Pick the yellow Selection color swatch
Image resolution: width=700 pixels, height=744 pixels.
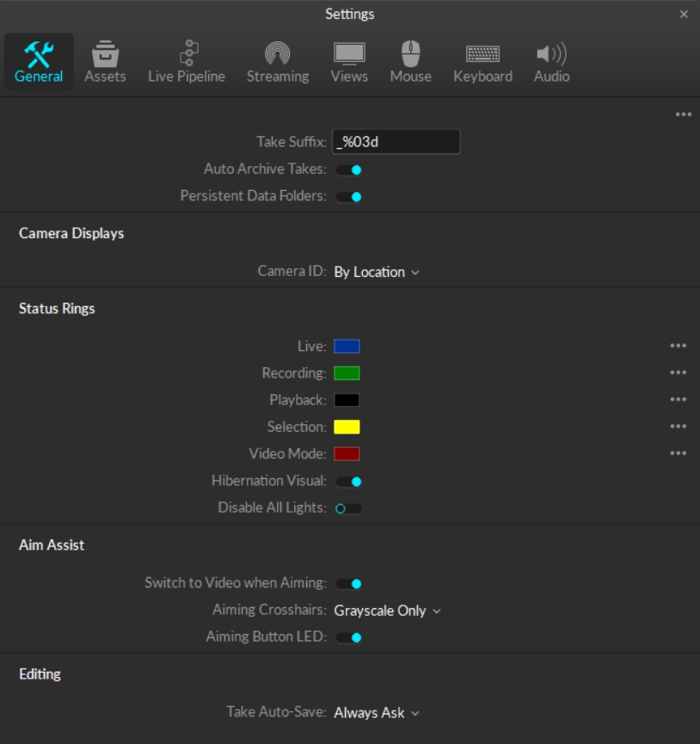[347, 427]
